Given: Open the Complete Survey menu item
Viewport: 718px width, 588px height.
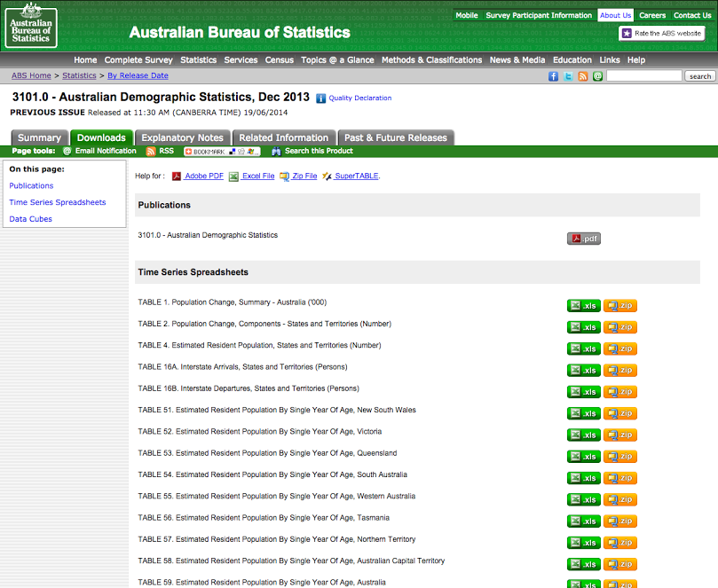Looking at the screenshot, I should point(138,60).
